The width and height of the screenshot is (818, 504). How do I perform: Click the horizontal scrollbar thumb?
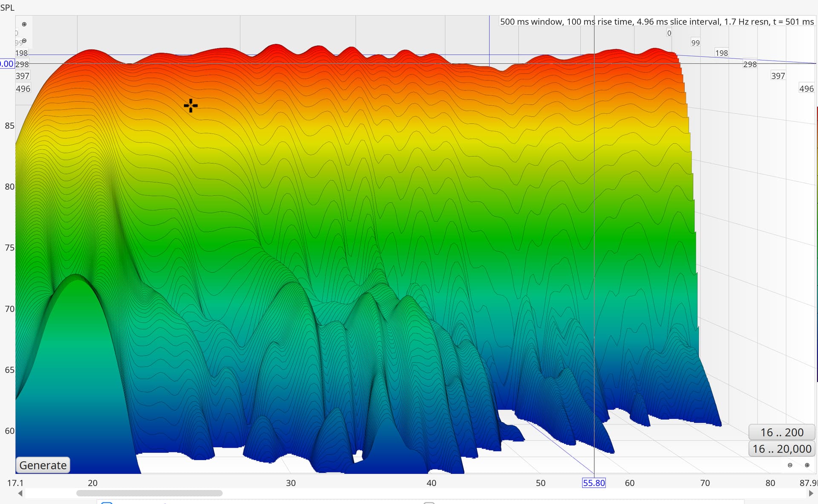coord(149,493)
